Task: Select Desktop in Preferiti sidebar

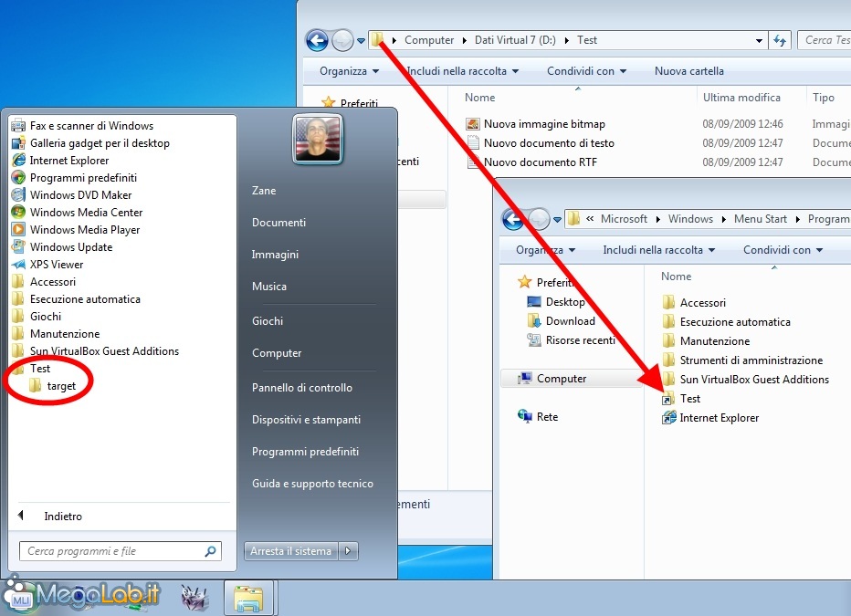Action: (556, 302)
